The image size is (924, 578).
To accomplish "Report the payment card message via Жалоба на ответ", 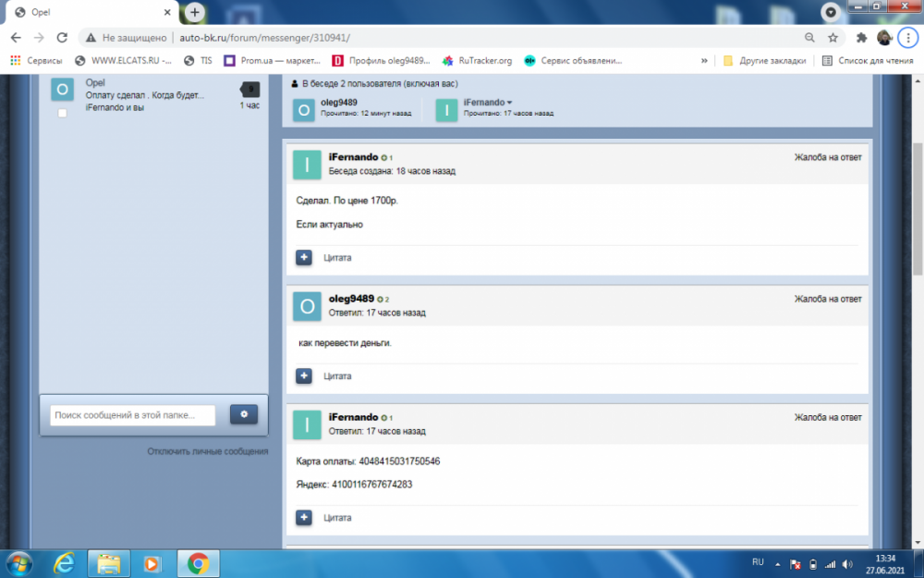I will tap(827, 417).
